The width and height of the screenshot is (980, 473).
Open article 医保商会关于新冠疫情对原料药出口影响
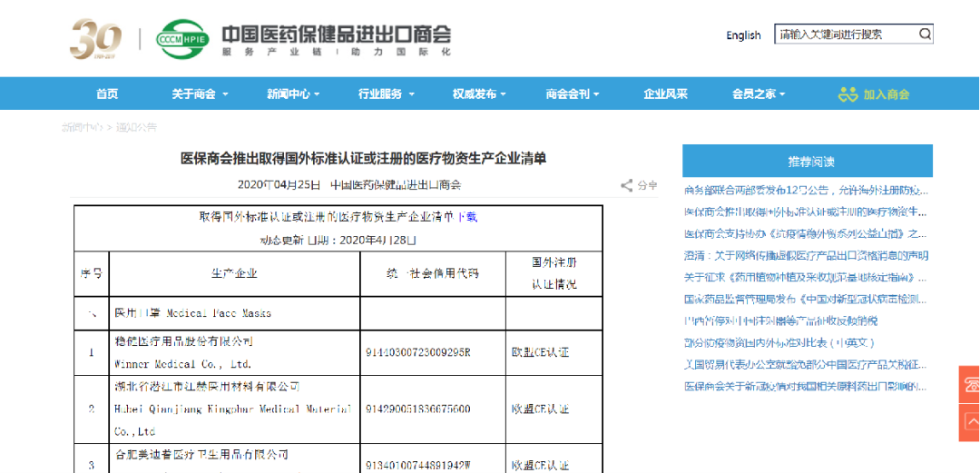click(807, 387)
